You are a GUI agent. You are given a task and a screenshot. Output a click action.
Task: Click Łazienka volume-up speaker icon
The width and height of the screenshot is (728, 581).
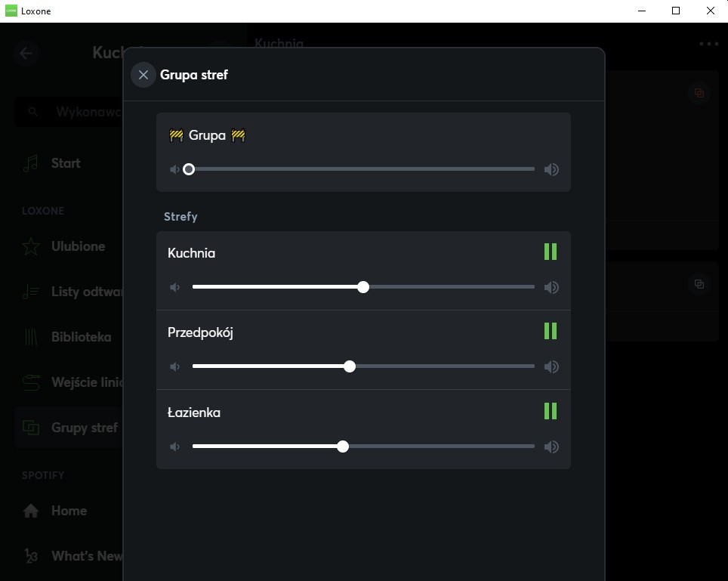(x=552, y=447)
